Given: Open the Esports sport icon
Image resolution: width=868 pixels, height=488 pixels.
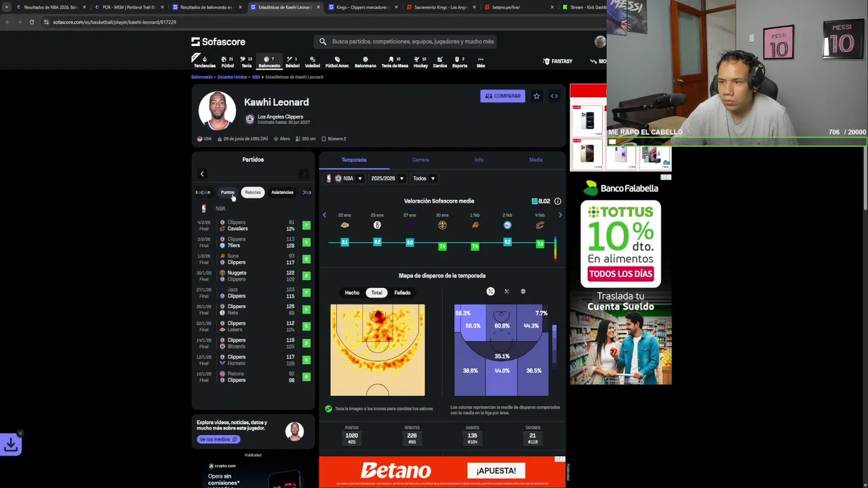Looking at the screenshot, I should [460, 62].
